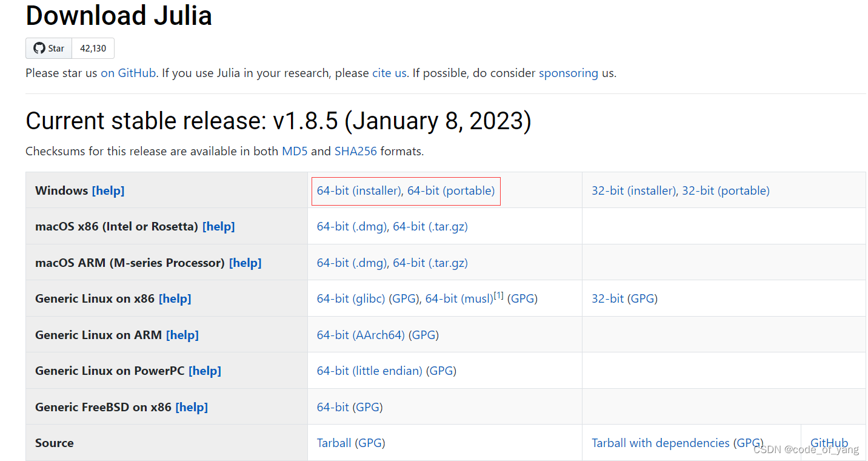This screenshot has height=461, width=868.
Task: Click the GitHub Star button
Action: pos(48,49)
